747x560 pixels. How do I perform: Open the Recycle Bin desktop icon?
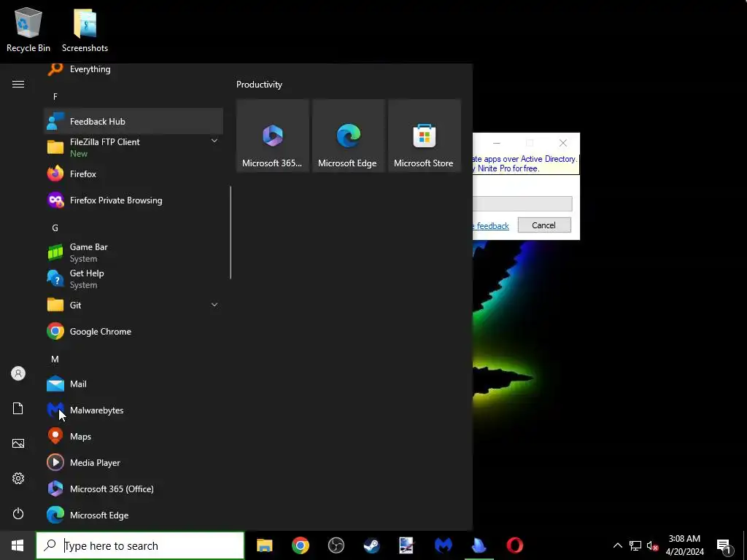pyautogui.click(x=28, y=30)
